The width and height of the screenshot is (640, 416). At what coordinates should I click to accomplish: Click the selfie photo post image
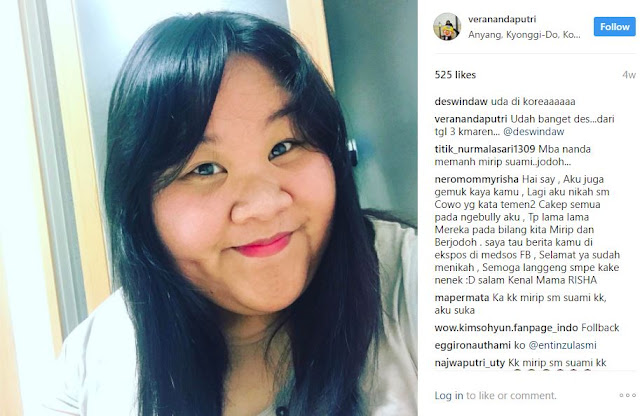click(209, 208)
